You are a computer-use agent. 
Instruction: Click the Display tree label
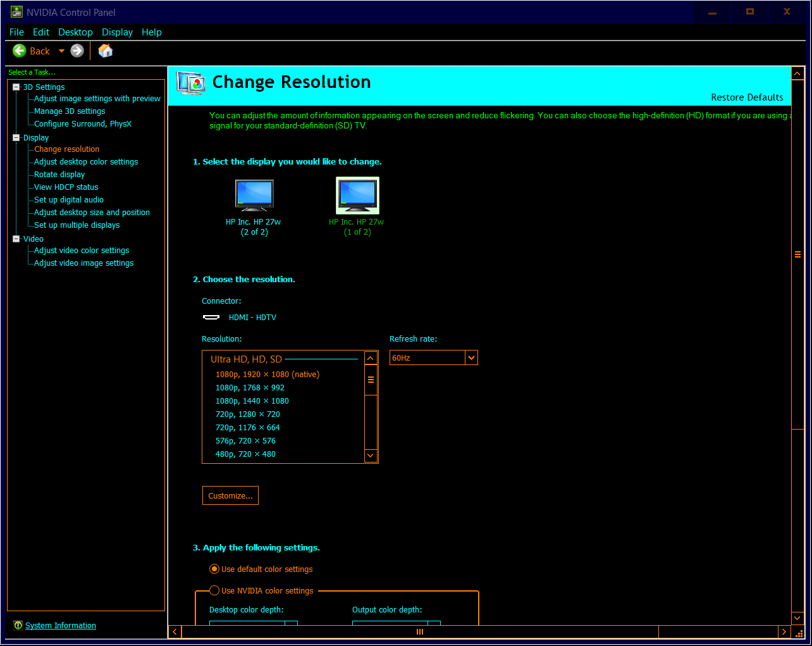(x=36, y=138)
